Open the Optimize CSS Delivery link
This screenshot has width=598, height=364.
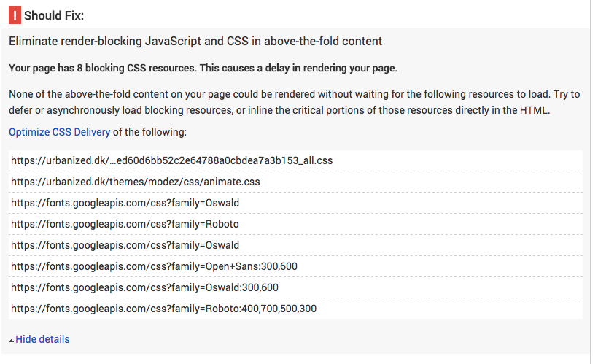click(59, 132)
